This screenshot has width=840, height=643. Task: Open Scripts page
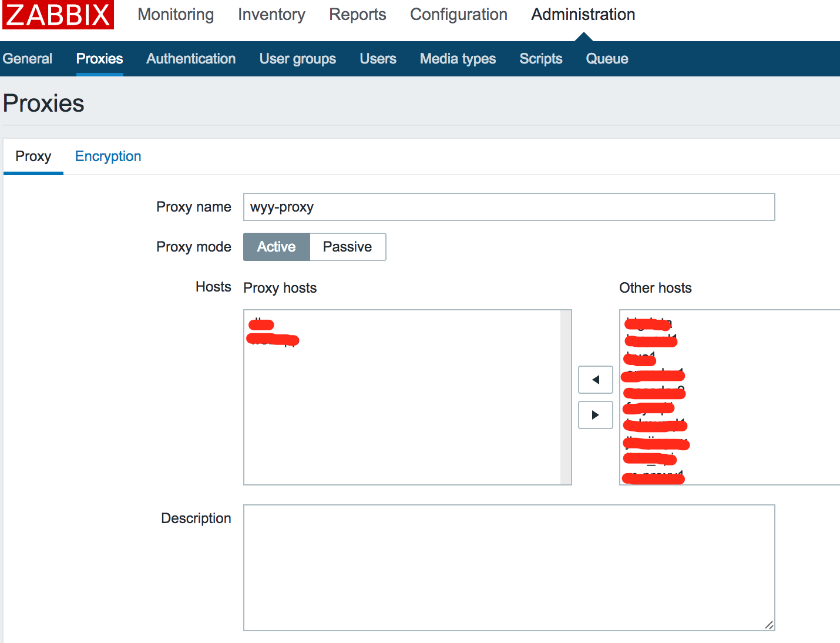pos(541,59)
